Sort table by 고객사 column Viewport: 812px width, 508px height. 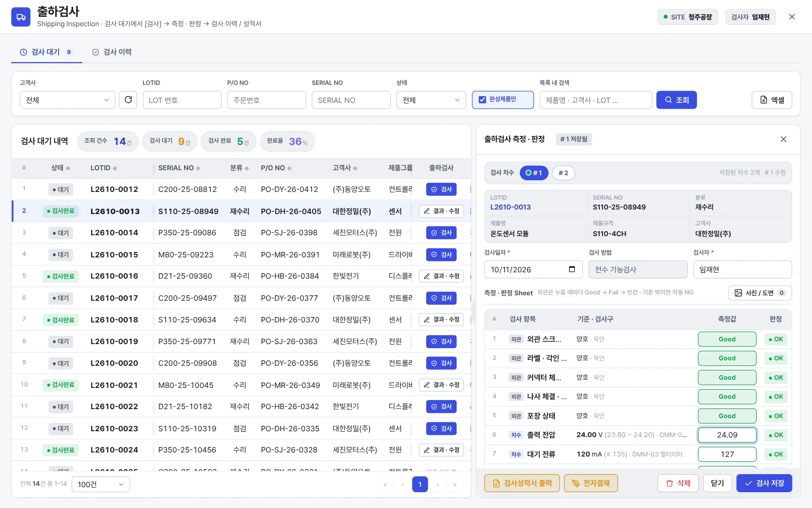pos(345,168)
